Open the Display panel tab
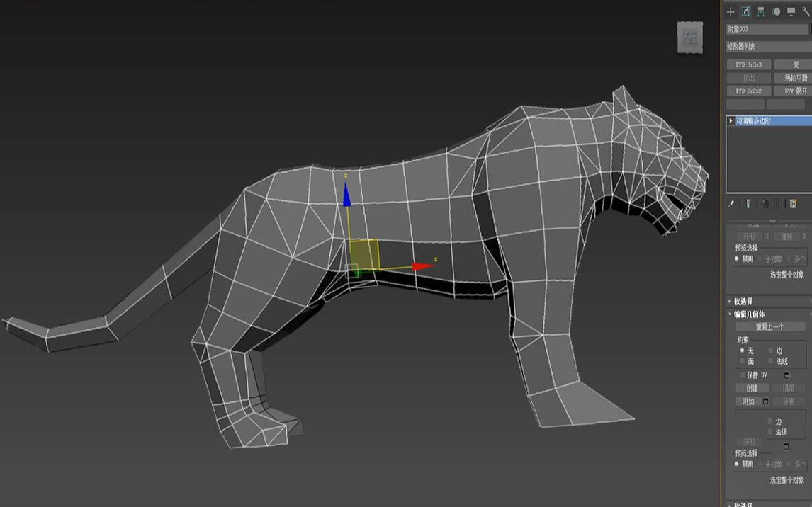The height and width of the screenshot is (507, 812). 791,11
